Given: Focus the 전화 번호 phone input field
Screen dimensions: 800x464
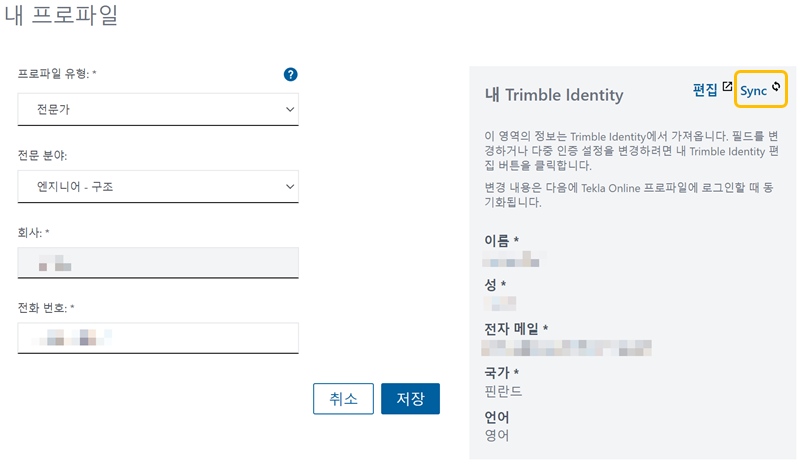Looking at the screenshot, I should (158, 338).
